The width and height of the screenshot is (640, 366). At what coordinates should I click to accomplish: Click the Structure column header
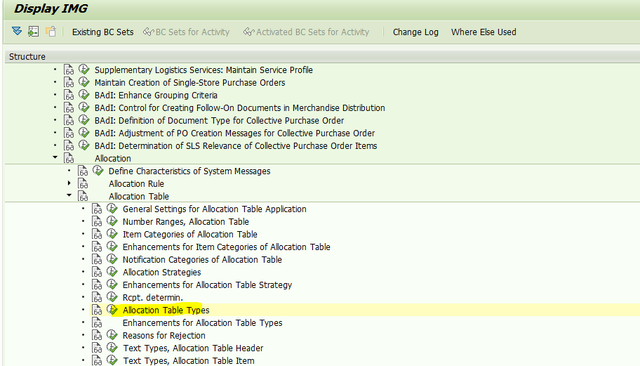coord(27,56)
